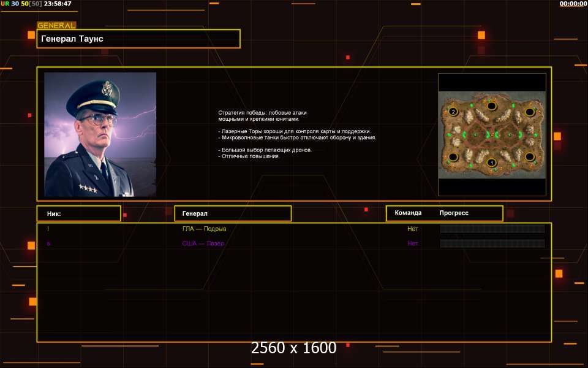588x368 pixels.
Task: Click the 23:58:47 clock in the top-left corner
Action: [55, 4]
